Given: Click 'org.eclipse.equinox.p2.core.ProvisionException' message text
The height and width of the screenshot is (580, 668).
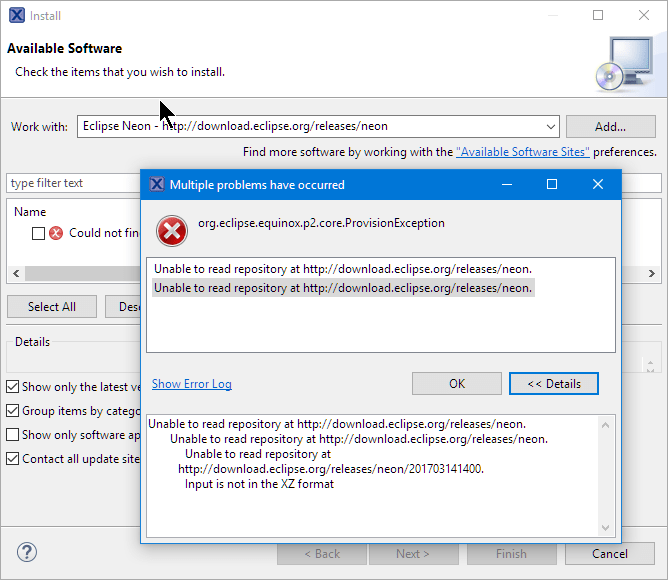Looking at the screenshot, I should pyautogui.click(x=321, y=223).
